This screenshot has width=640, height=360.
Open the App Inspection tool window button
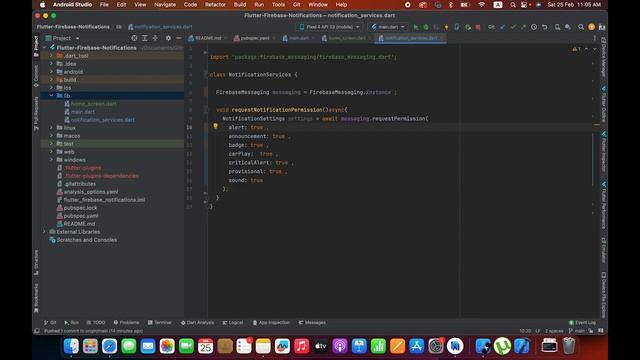271,322
